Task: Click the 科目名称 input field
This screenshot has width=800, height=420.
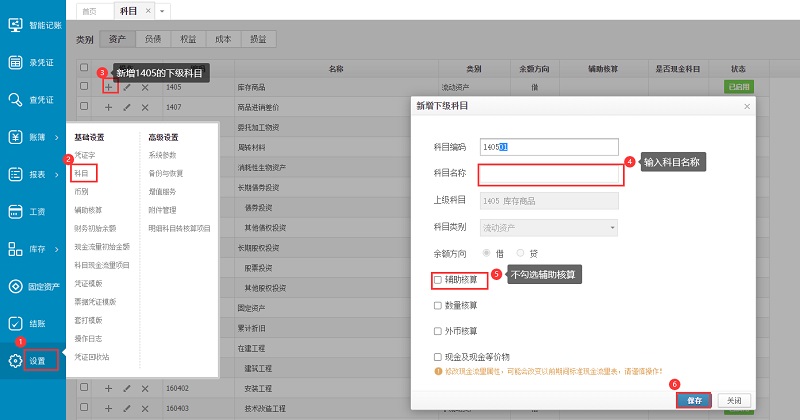Action: pos(551,175)
